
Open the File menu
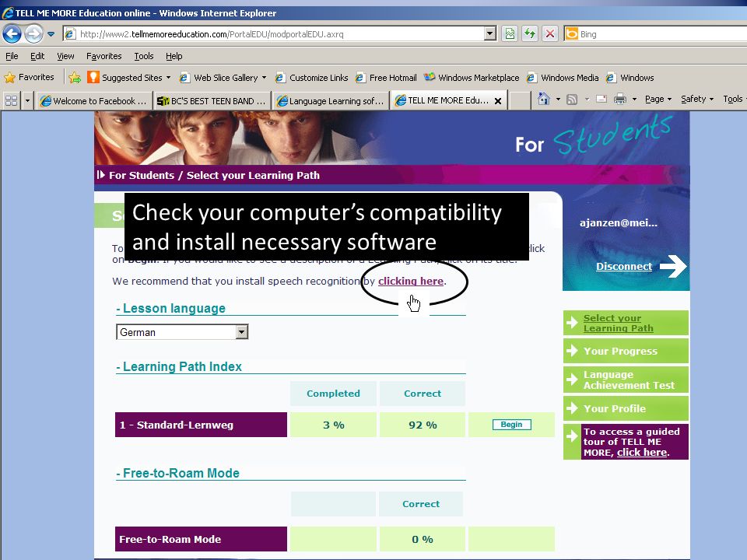pos(12,56)
